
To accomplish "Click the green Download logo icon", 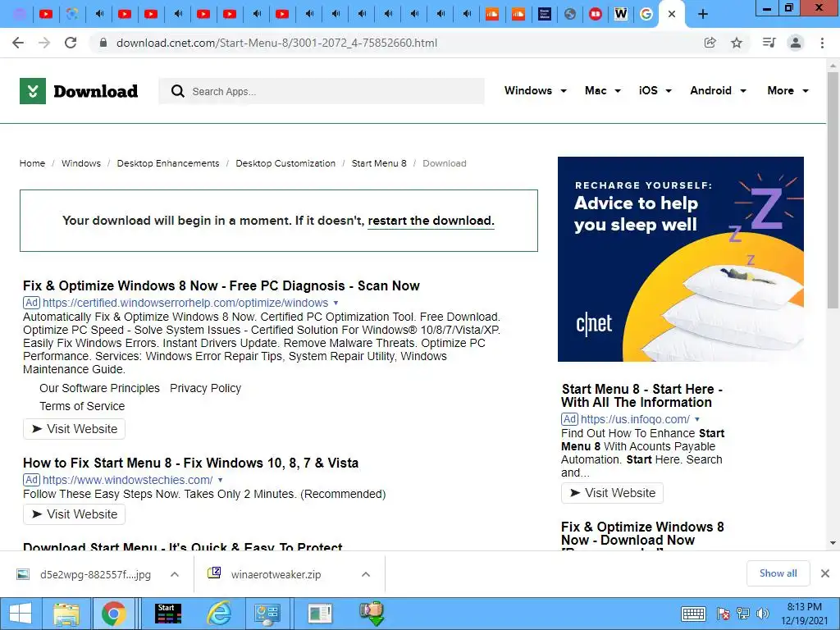I will pyautogui.click(x=33, y=91).
